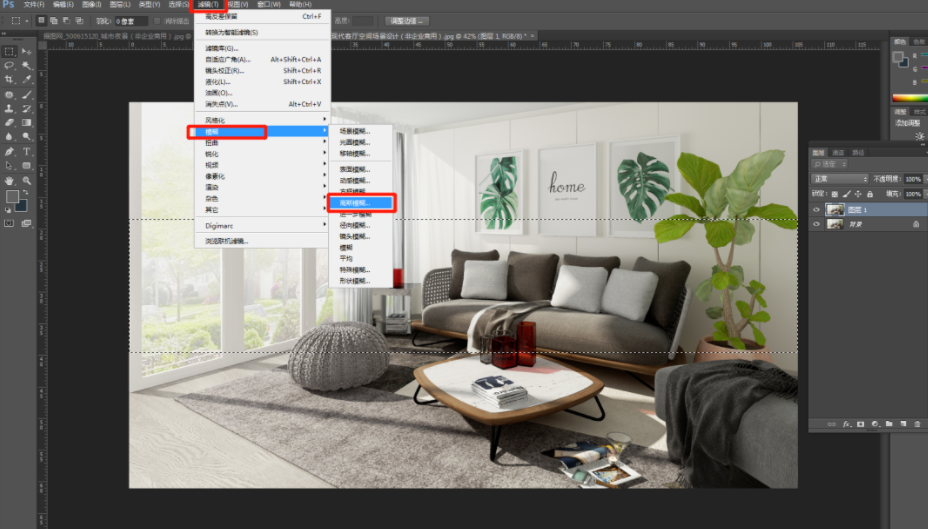Image resolution: width=928 pixels, height=529 pixels.
Task: Select the Horizontal Type tool
Action: [x=27, y=151]
